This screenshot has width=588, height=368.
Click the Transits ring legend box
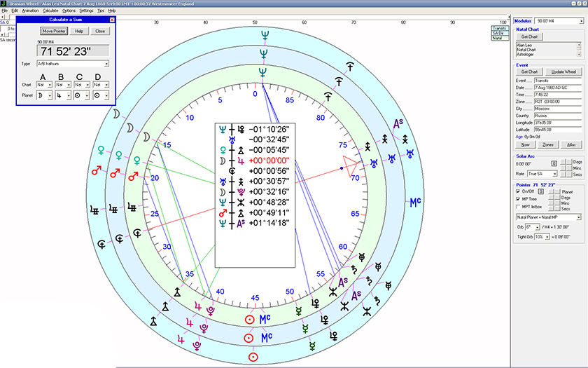pos(499,29)
